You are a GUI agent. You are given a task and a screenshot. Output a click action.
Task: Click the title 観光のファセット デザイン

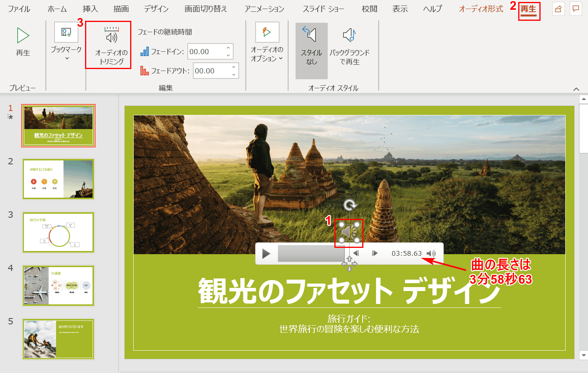(x=349, y=291)
